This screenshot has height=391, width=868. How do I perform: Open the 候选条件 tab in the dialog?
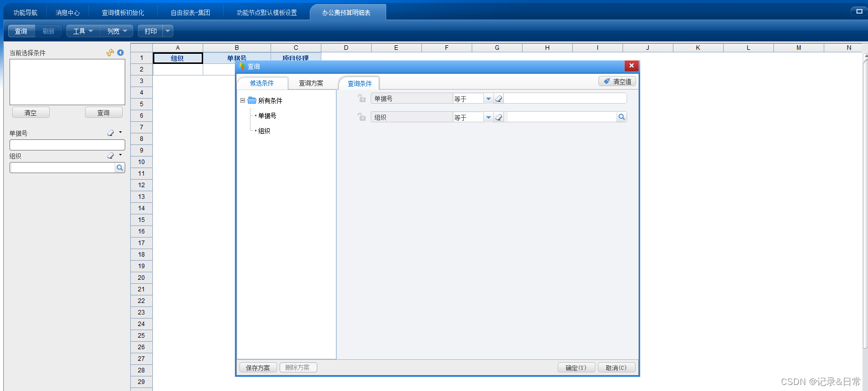tap(262, 83)
